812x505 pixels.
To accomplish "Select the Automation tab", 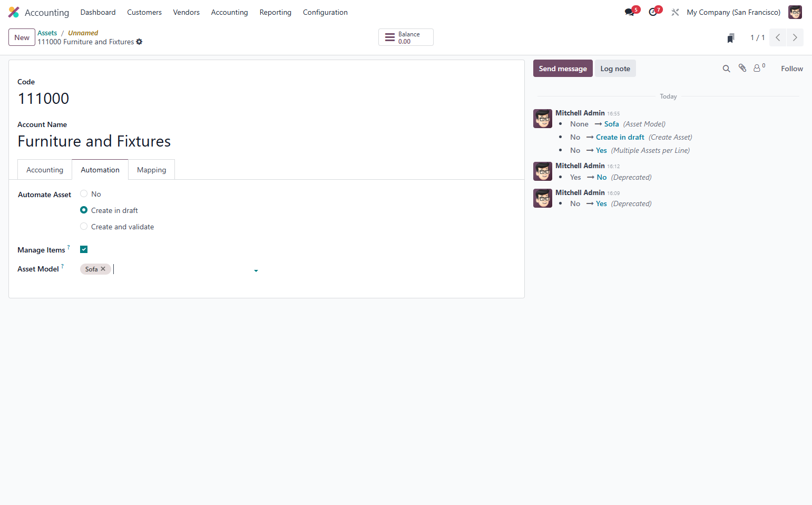I will click(x=100, y=170).
